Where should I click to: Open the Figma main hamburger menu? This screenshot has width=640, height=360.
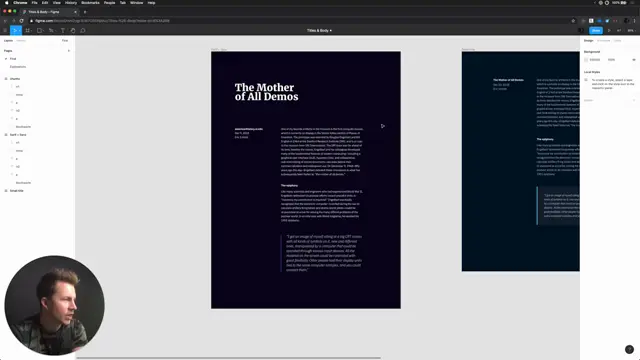(x=5, y=30)
